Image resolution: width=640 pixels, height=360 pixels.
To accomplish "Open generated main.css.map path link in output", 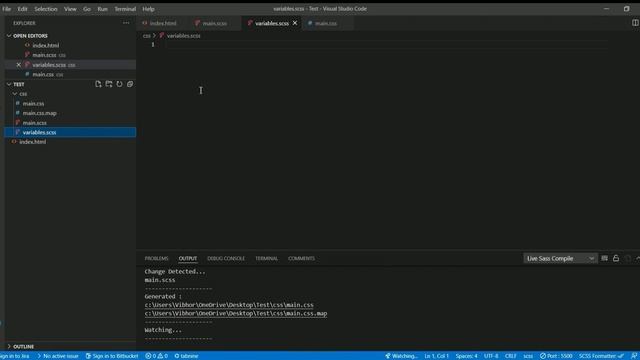I will (x=236, y=313).
